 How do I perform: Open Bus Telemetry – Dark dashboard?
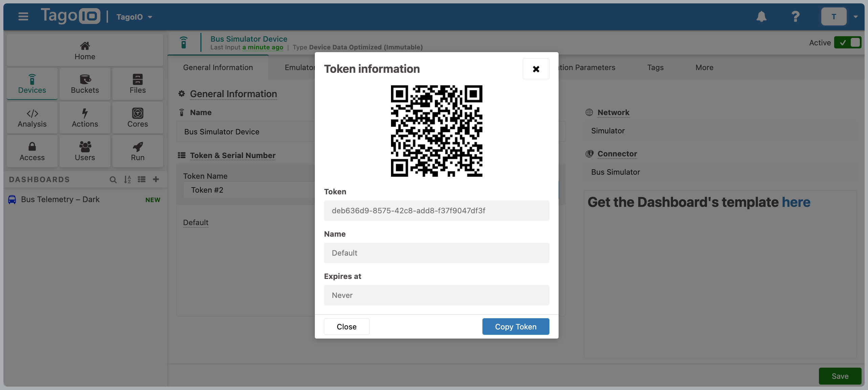coord(85,199)
